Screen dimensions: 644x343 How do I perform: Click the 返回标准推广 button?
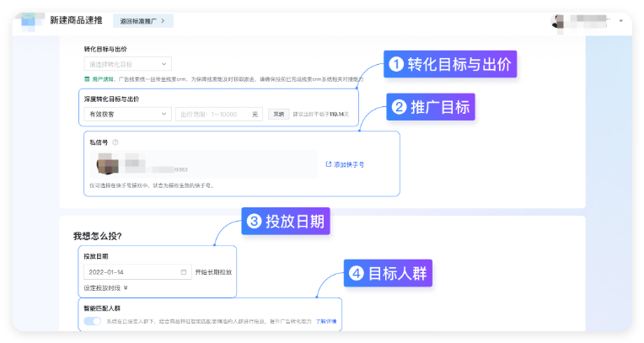143,21
